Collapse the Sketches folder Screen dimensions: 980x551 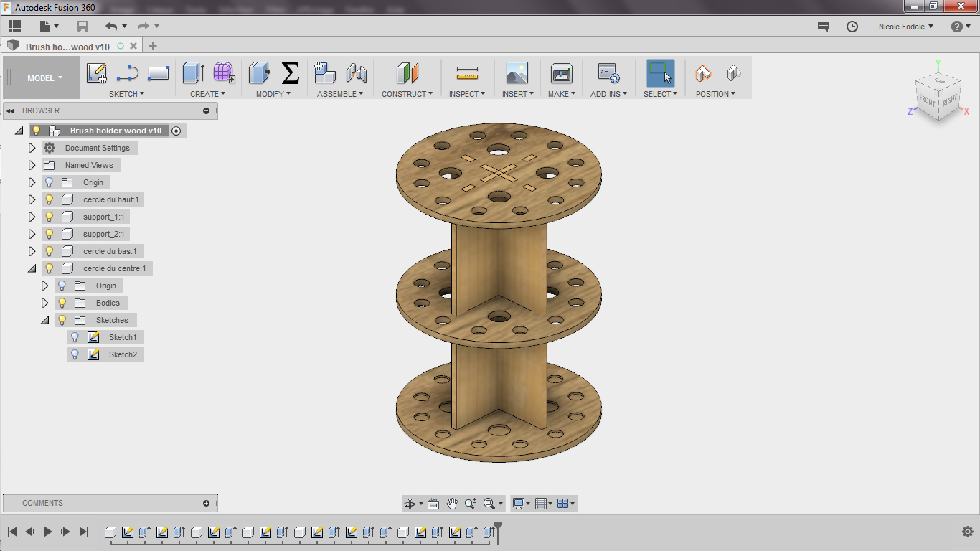coord(44,320)
